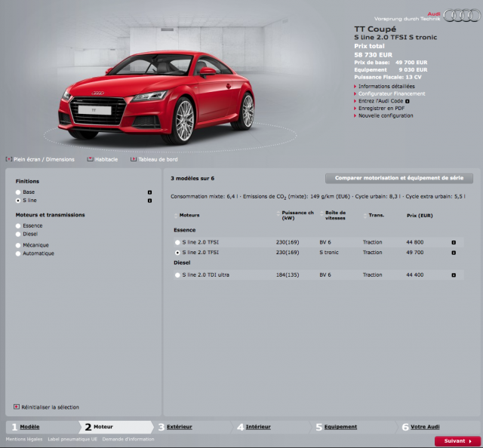
Task: Go to step 5 Equipement
Action: (x=340, y=427)
